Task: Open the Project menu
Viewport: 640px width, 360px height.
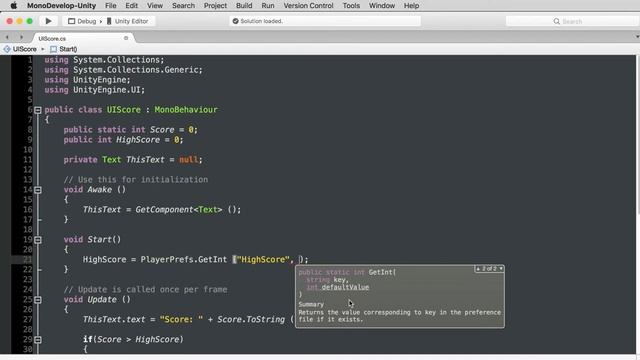Action: click(215, 6)
